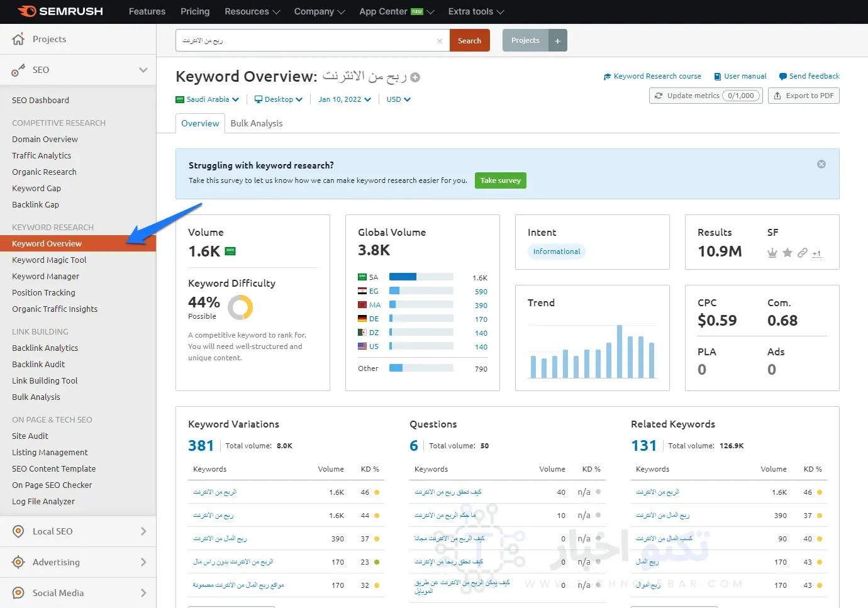Click the orange Search button
This screenshot has height=608, width=868.
click(x=469, y=40)
